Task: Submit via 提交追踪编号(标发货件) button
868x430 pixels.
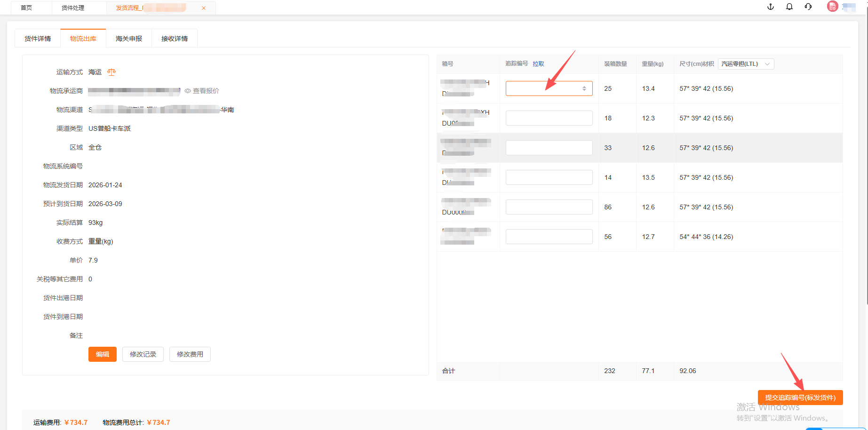Action: click(x=800, y=398)
